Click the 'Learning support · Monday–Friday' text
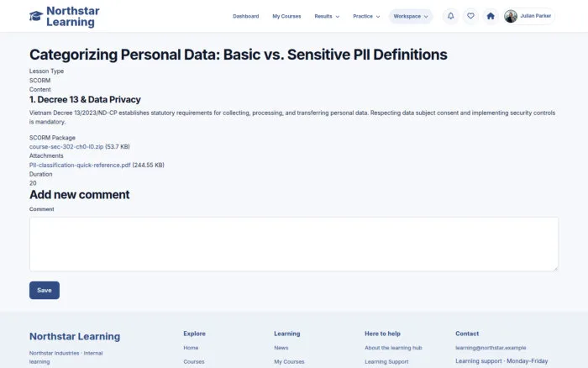588x368 pixels. 501,361
